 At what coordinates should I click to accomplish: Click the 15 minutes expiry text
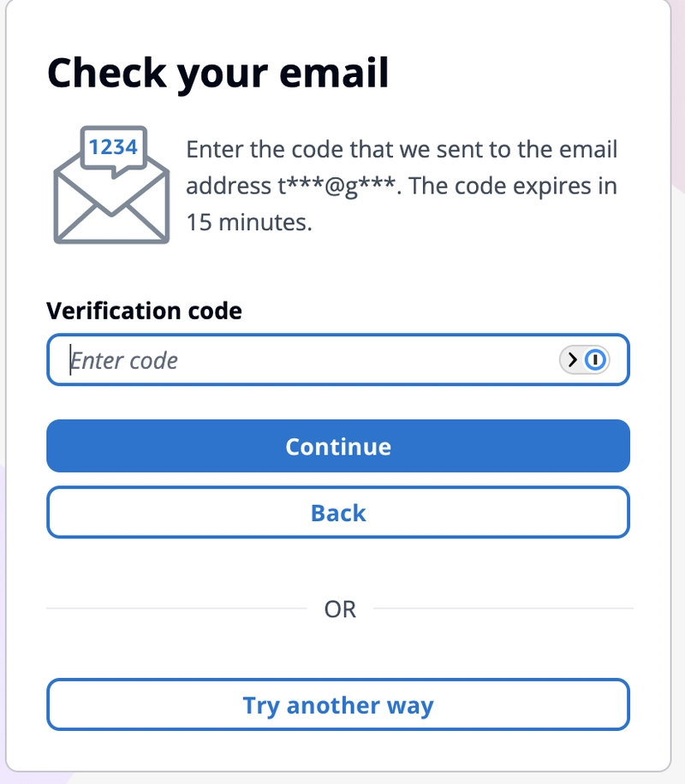point(248,223)
